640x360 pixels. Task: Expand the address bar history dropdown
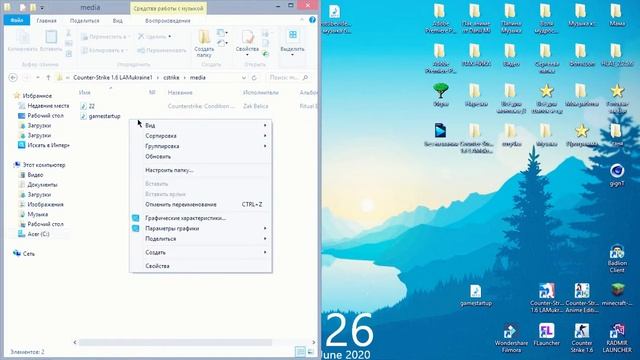click(244, 78)
